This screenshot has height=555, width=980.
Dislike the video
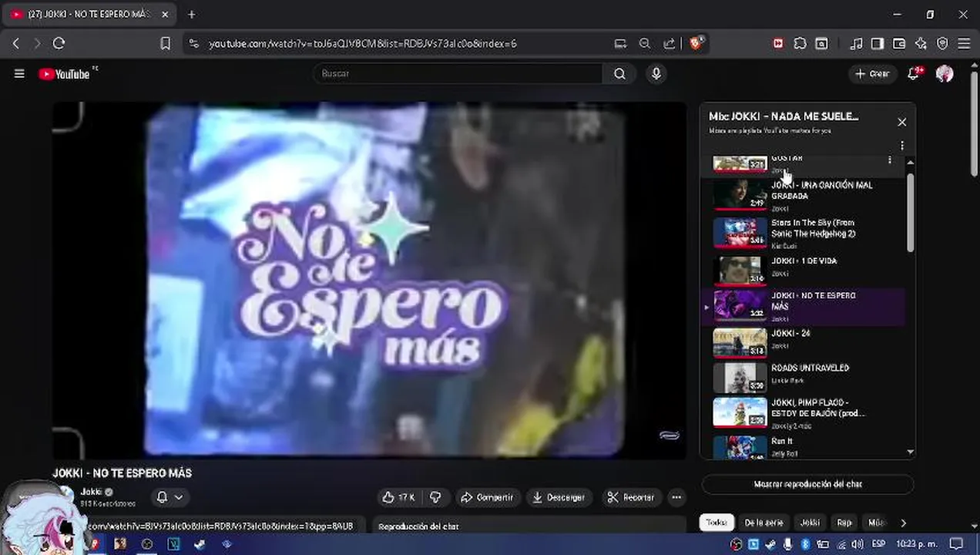(x=435, y=498)
